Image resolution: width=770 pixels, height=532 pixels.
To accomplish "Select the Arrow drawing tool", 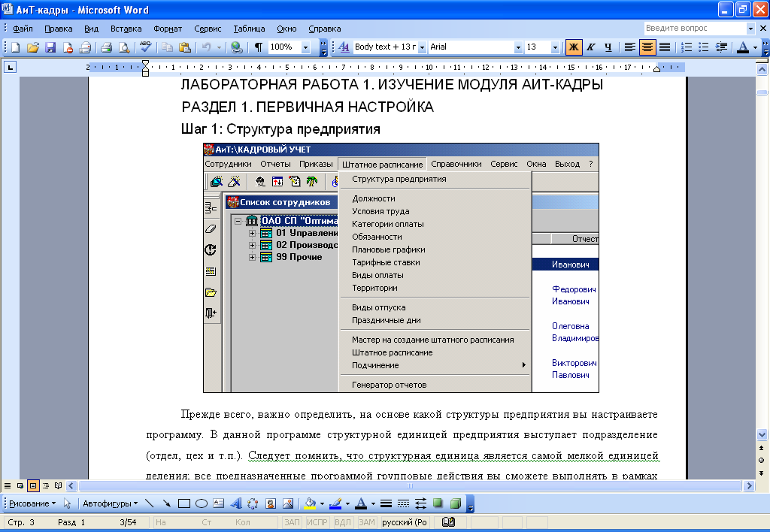I will 166,503.
